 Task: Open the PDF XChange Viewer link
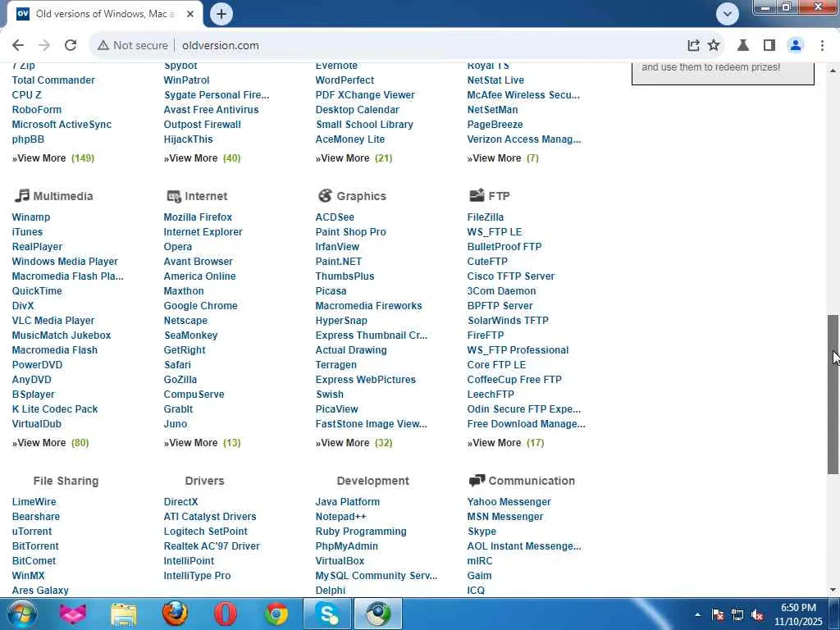pos(365,95)
